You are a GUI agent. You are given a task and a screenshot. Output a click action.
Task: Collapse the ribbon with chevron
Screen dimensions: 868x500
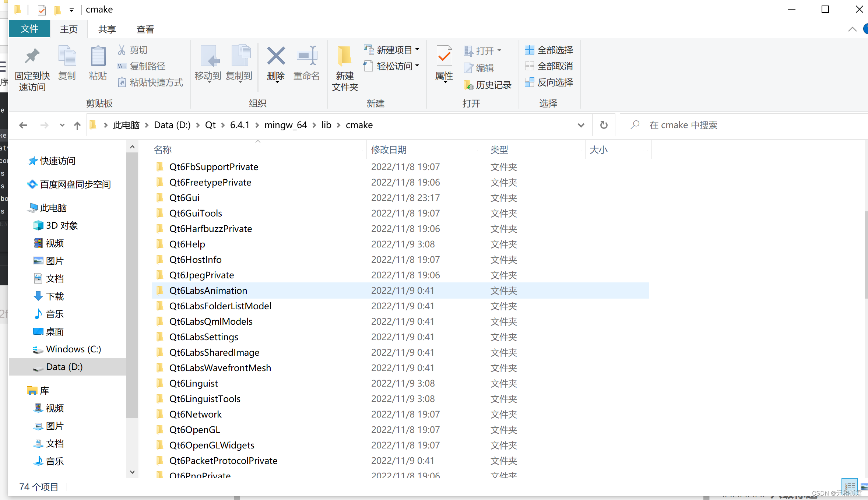[852, 29]
